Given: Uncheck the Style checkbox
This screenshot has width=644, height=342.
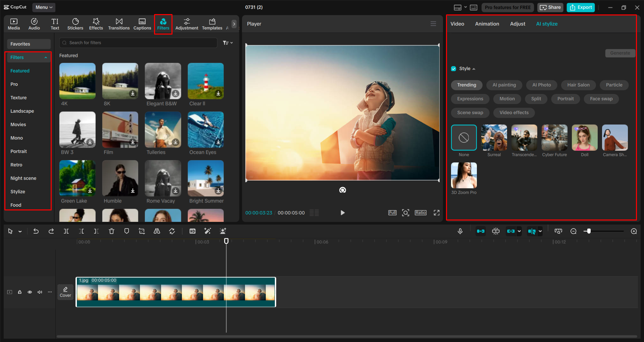Looking at the screenshot, I should 454,69.
